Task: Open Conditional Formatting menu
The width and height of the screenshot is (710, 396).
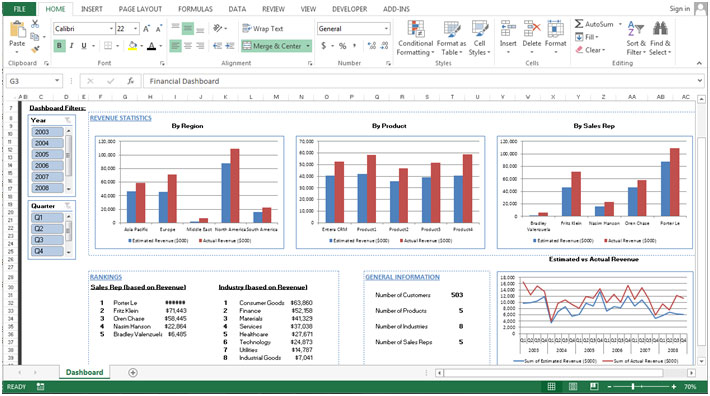Action: 415,38
